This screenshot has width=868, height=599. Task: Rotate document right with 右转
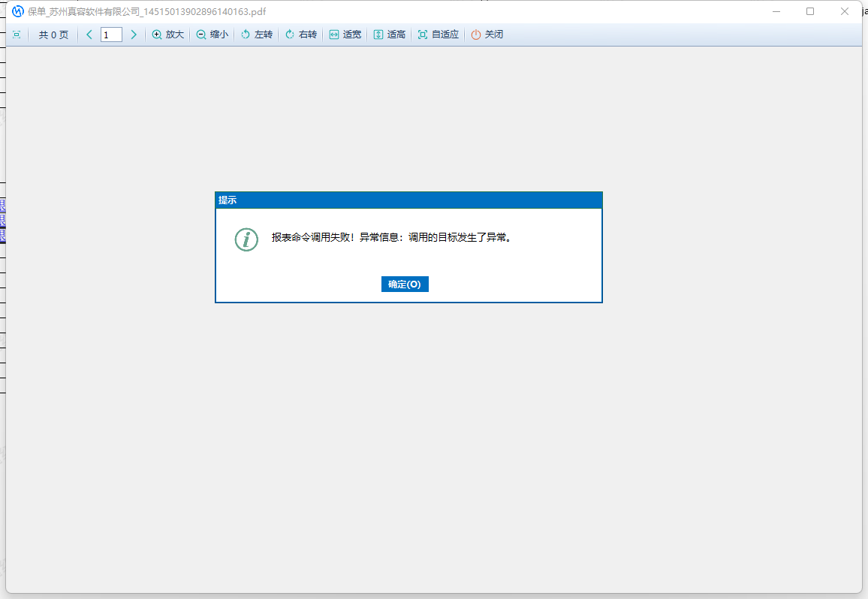click(300, 35)
